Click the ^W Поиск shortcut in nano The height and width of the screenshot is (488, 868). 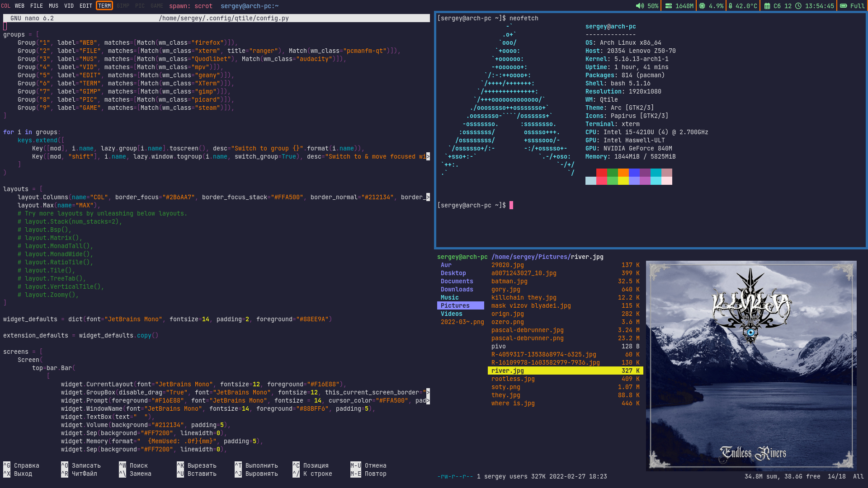click(x=133, y=465)
